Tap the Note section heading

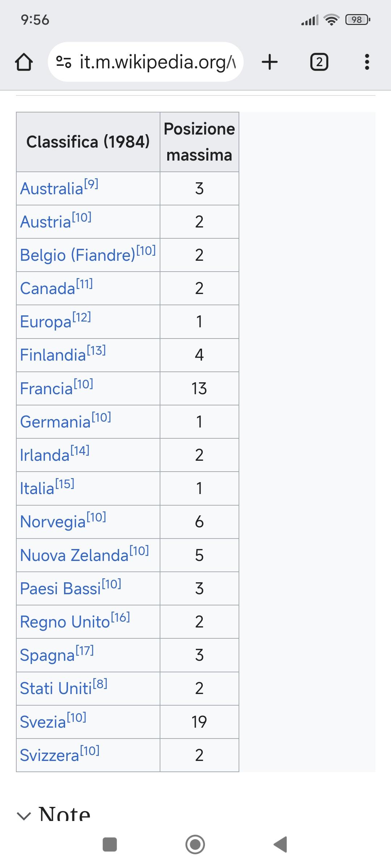[64, 814]
